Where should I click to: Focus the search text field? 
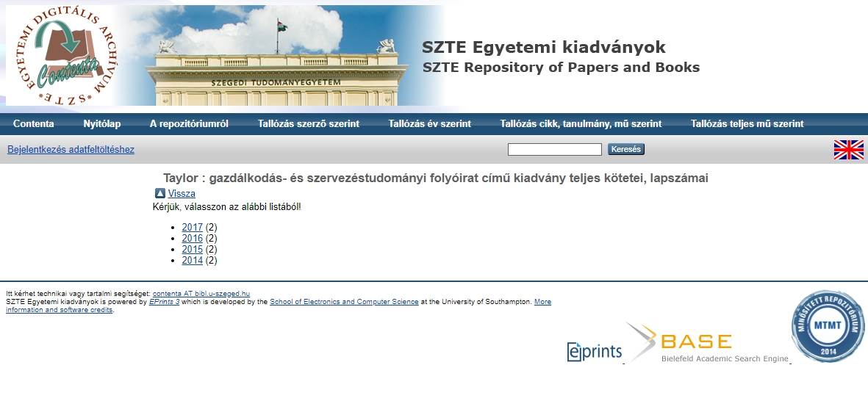555,149
